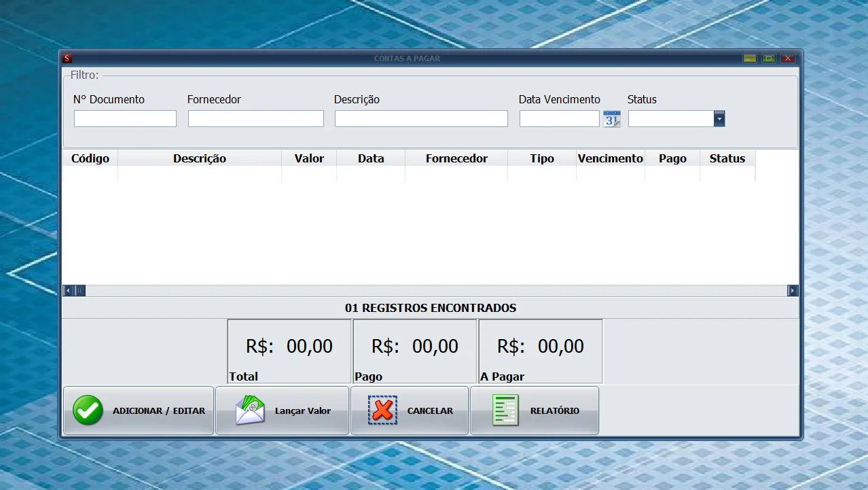
Task: Maximize the Contas a Pagar window
Action: tap(769, 58)
